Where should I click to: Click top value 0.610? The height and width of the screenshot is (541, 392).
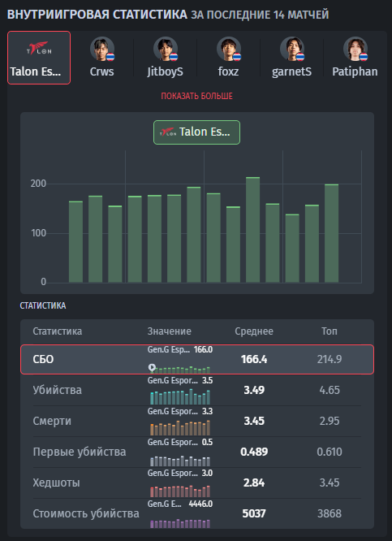(330, 452)
